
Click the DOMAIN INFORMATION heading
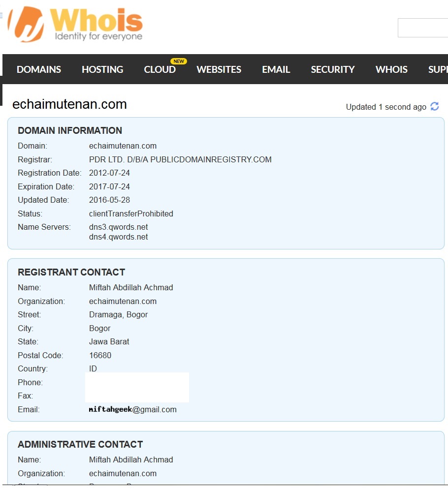click(70, 130)
